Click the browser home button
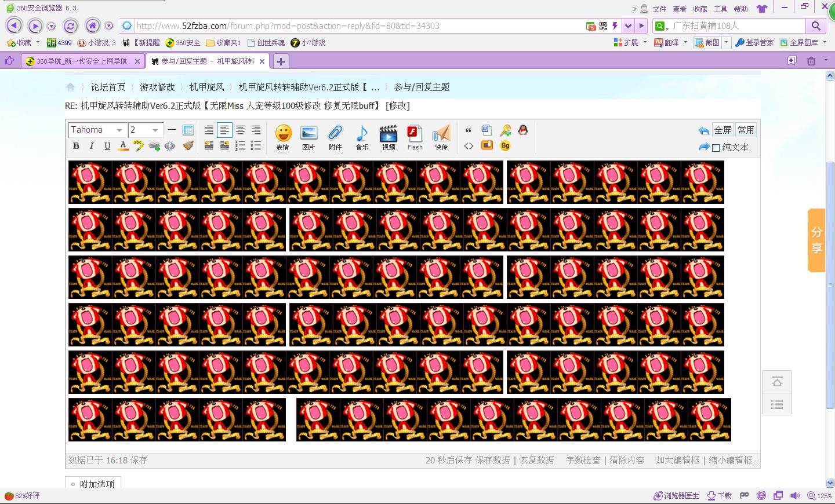The height and width of the screenshot is (504, 835). coord(92,25)
